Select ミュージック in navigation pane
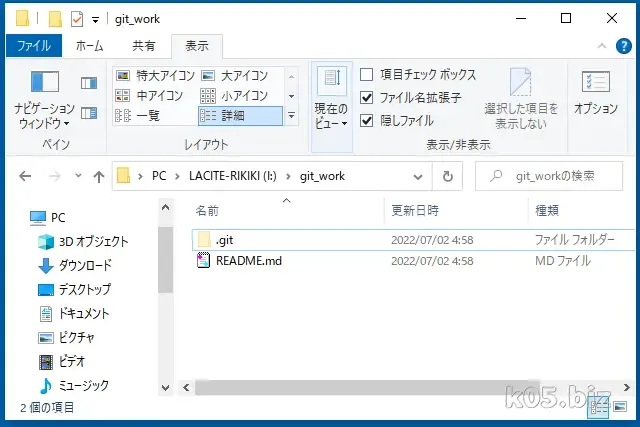 tap(74, 386)
